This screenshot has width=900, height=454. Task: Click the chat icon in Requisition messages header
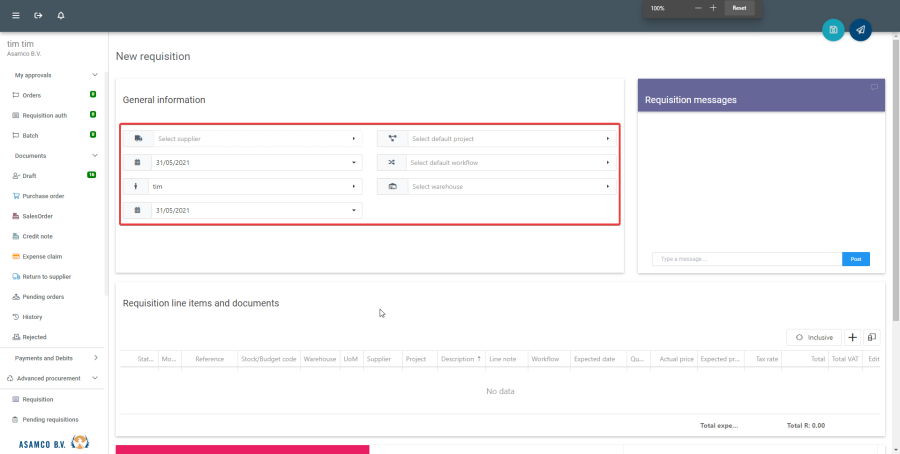click(874, 87)
